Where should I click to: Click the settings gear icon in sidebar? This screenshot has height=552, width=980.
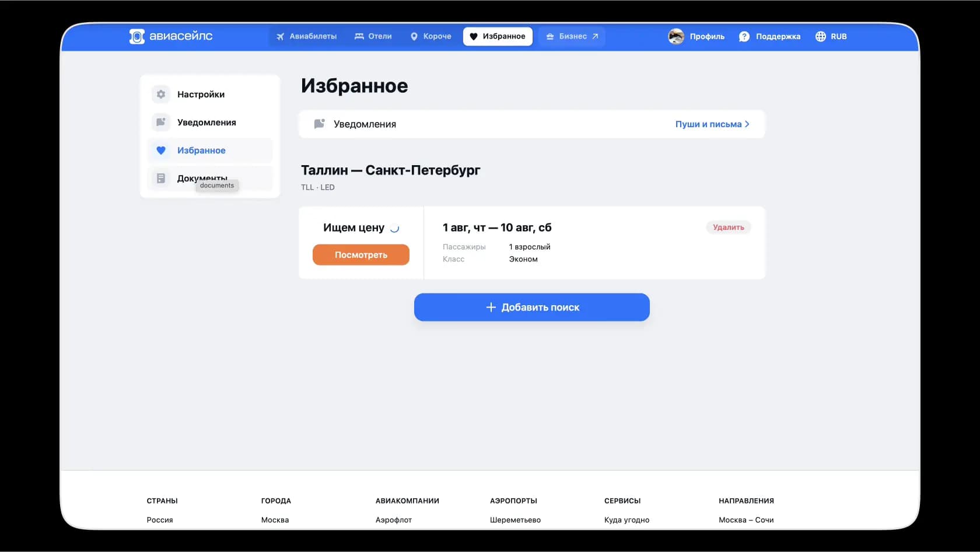point(161,94)
